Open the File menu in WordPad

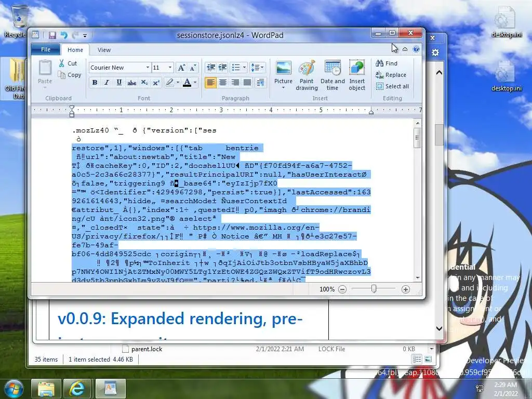[46, 49]
